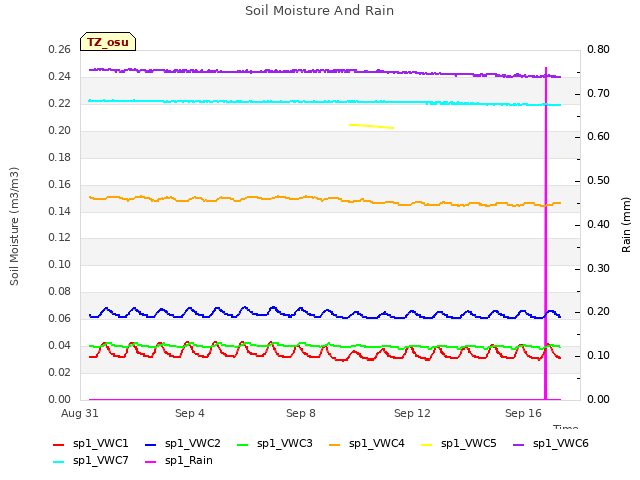Click the sp1_VWC3 legend label
640x480 pixels.
point(284,443)
